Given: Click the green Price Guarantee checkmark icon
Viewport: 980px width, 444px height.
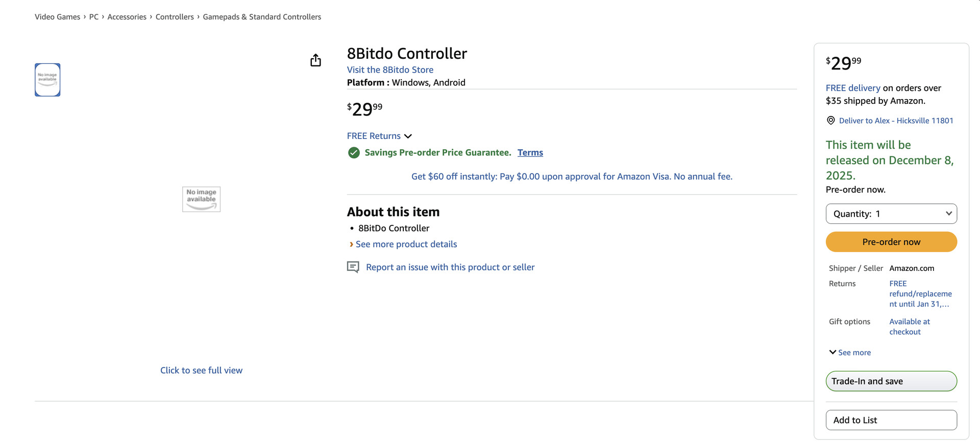Looking at the screenshot, I should point(354,153).
